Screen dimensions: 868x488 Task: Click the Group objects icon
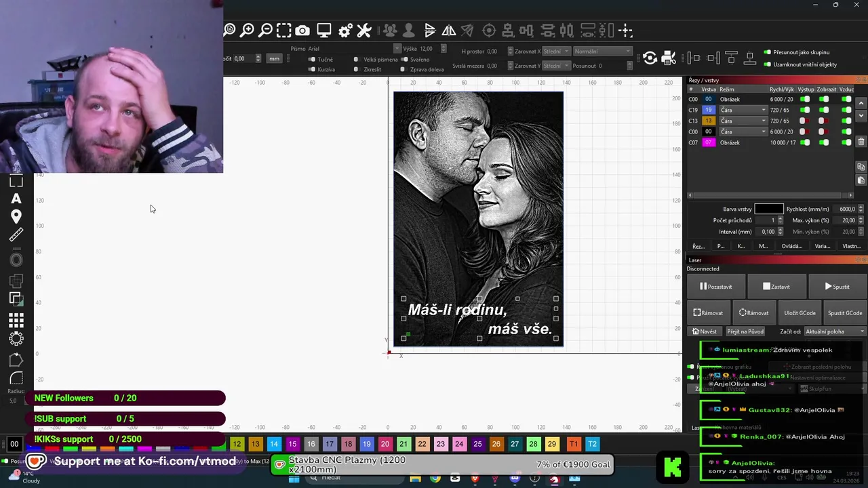tap(389, 30)
